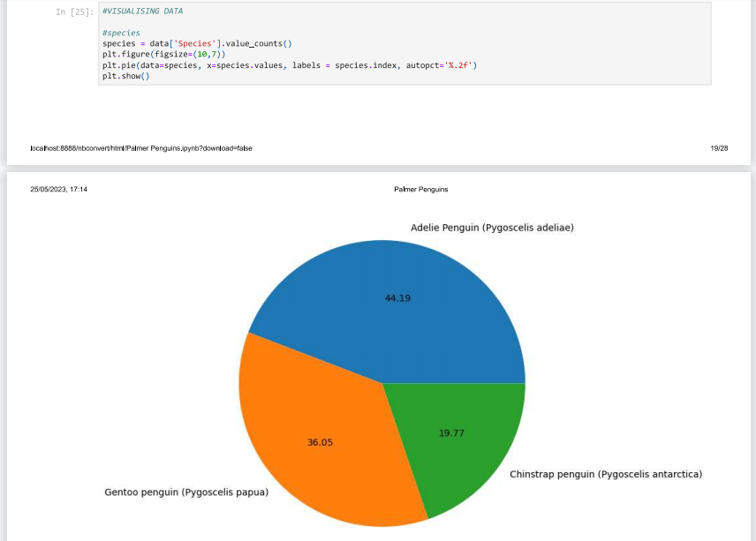
Task: Click the 44.19 percentage value
Action: pos(397,298)
